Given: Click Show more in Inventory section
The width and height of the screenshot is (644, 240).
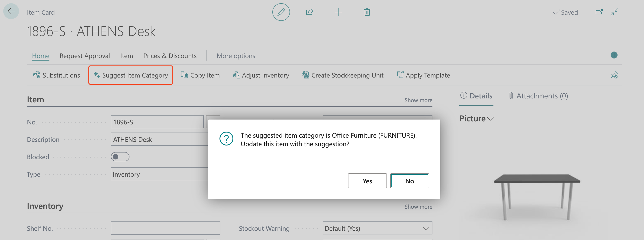Looking at the screenshot, I should [x=418, y=207].
